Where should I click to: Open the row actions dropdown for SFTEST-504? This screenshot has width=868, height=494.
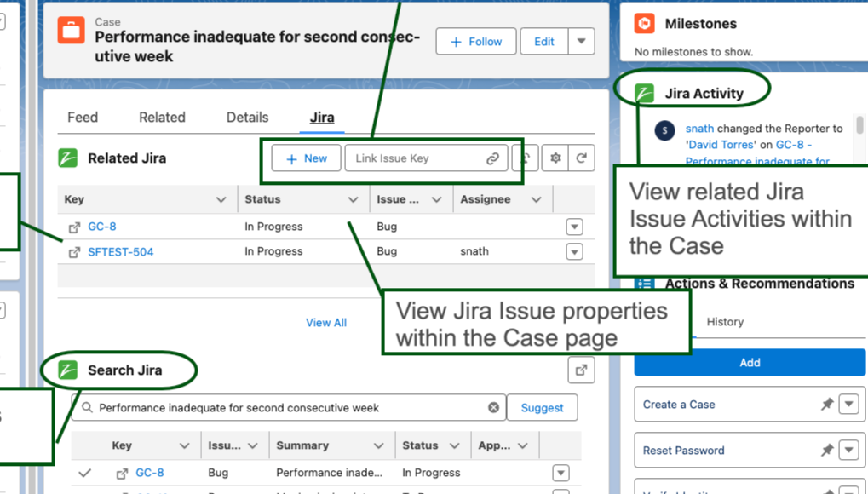pos(574,251)
